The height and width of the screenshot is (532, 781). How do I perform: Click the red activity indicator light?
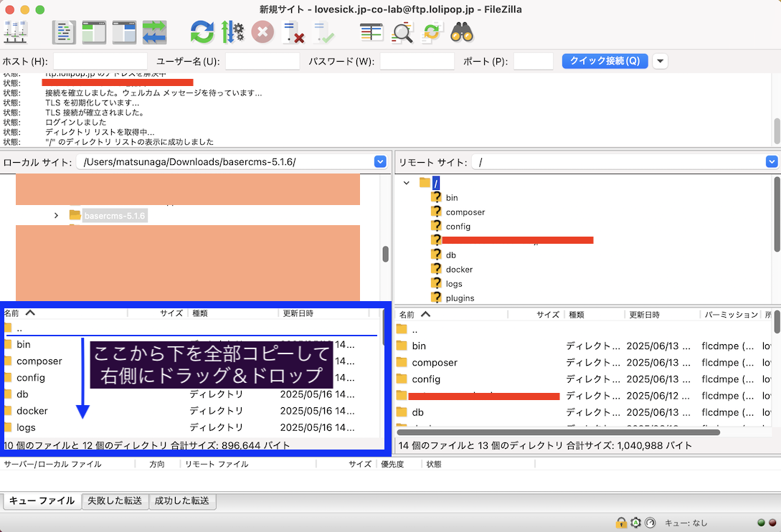click(772, 523)
